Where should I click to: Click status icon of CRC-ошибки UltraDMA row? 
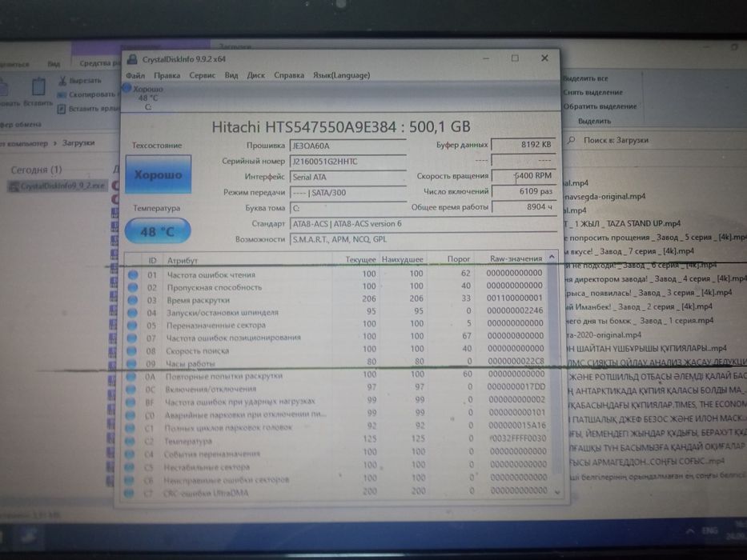[x=129, y=494]
